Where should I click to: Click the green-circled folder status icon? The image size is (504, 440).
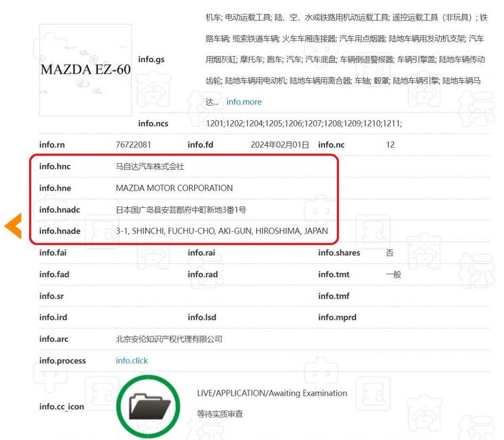click(148, 406)
